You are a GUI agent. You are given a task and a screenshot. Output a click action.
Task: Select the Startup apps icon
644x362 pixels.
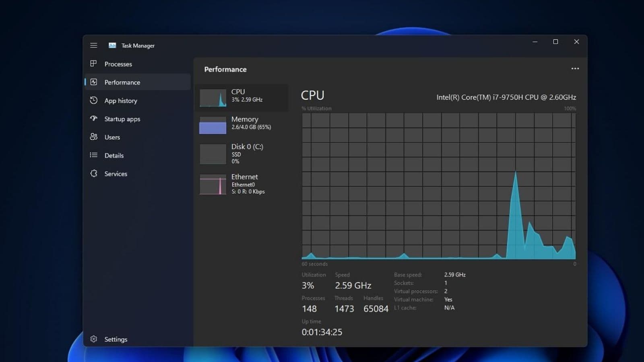(94, 119)
